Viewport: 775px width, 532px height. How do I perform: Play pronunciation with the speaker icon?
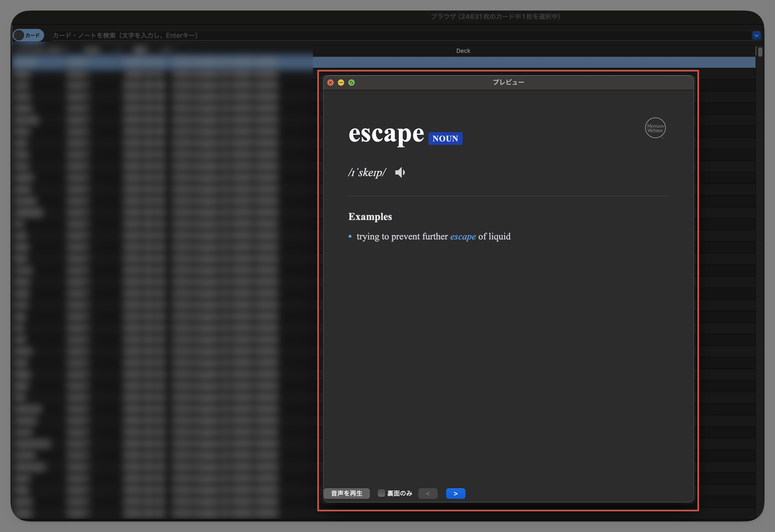coord(400,172)
